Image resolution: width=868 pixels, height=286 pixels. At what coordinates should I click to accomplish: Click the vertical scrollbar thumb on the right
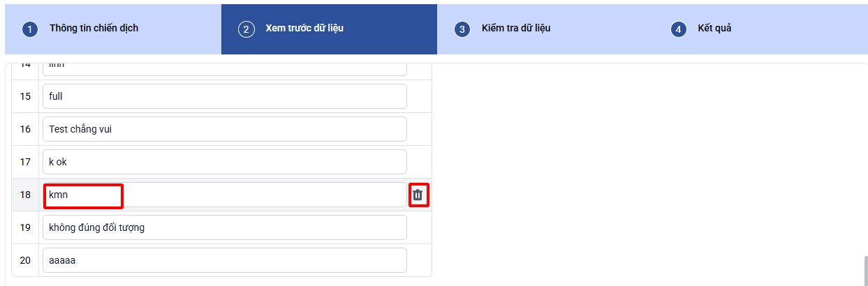866,269
